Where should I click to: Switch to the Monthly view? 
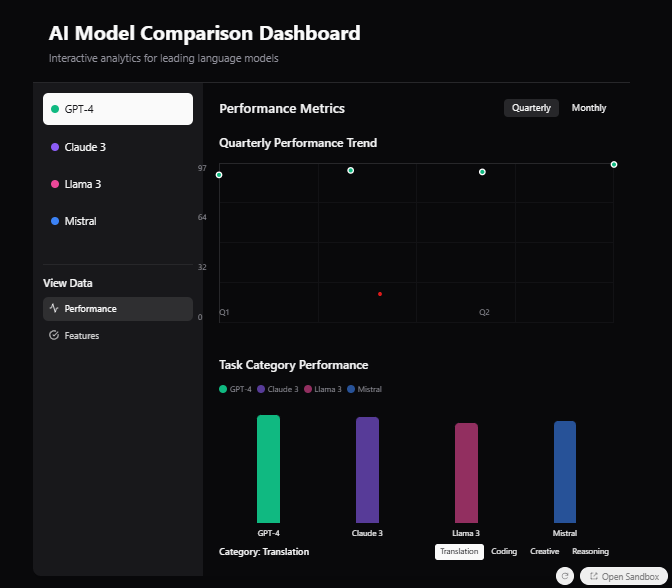coord(589,108)
